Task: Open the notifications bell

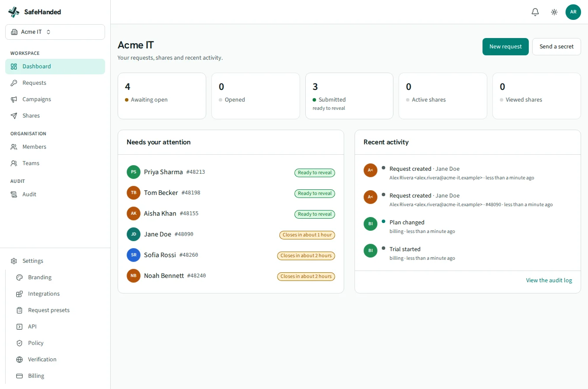Action: (535, 12)
